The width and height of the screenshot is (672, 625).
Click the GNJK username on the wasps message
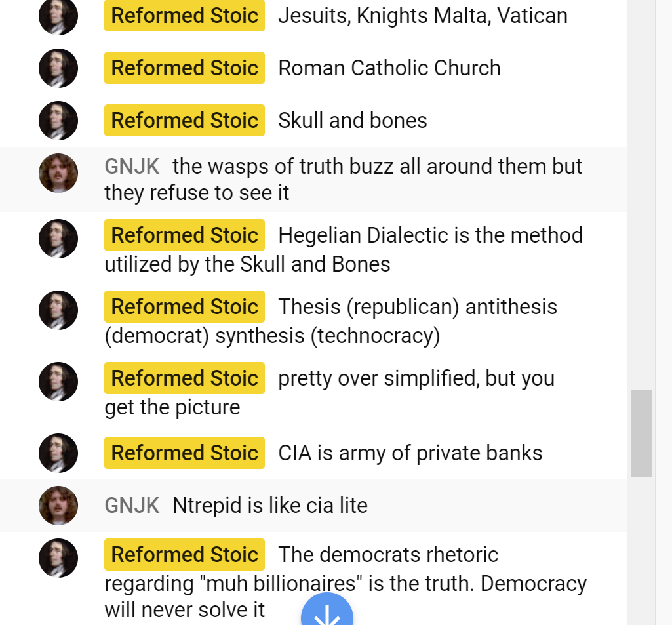132,167
